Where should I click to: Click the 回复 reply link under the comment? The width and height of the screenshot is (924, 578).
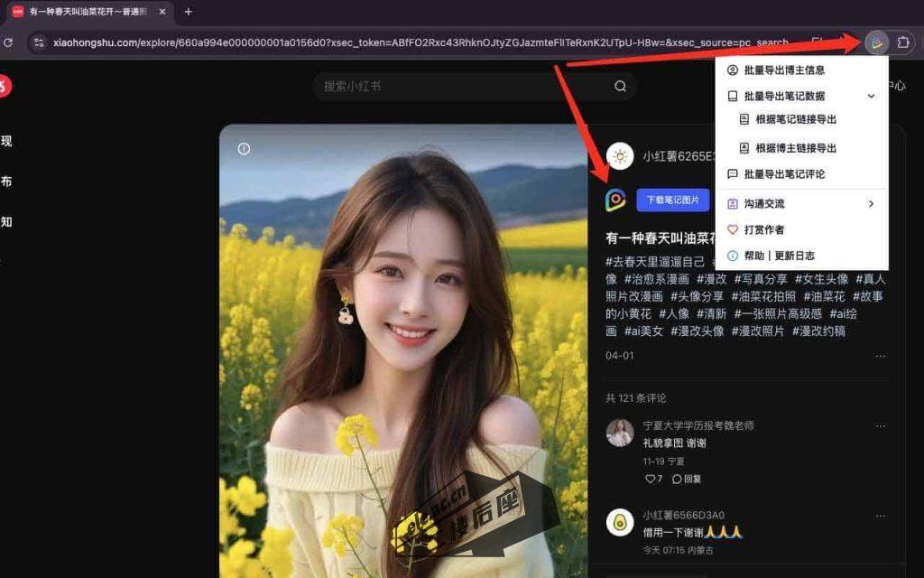point(690,480)
